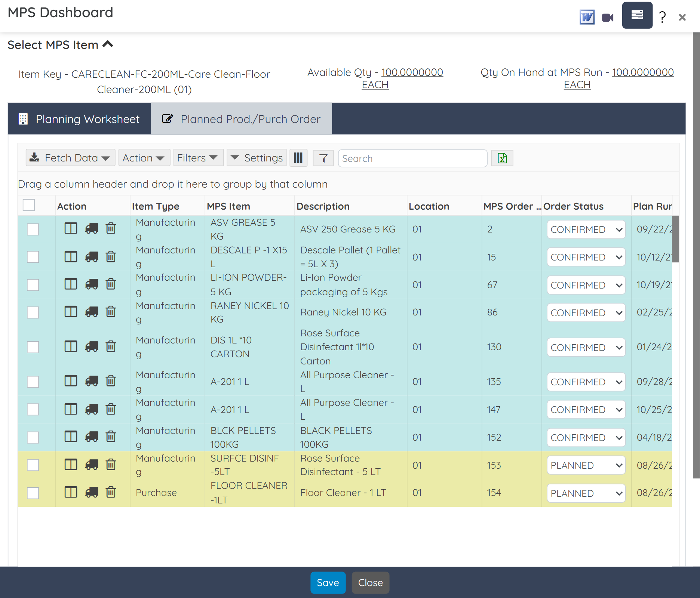Collapse the Select MPS Item section
Image resolution: width=700 pixels, height=598 pixels.
tap(108, 44)
